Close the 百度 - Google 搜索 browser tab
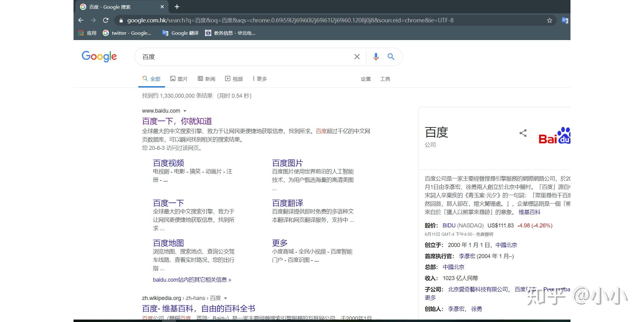Image resolution: width=644 pixels, height=322 pixels. click(x=162, y=7)
